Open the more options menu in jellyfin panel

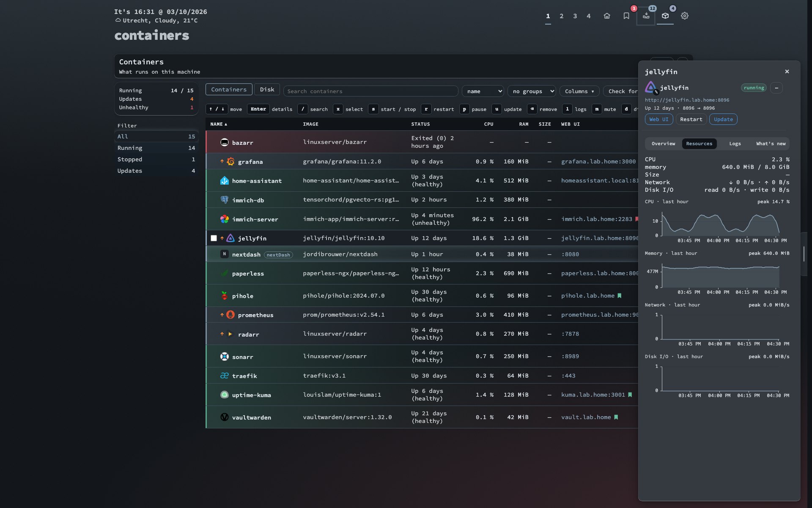click(x=776, y=88)
